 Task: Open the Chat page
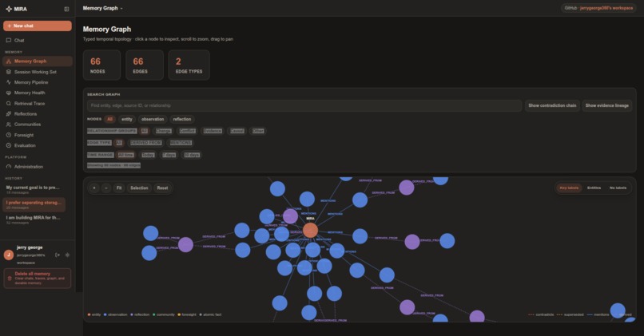[38, 40]
